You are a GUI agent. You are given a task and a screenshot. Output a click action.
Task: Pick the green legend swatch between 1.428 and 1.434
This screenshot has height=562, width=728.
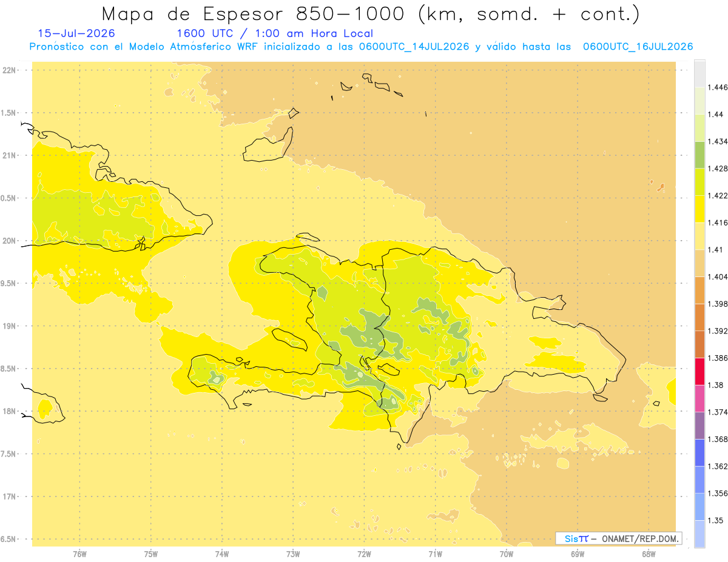pos(699,155)
